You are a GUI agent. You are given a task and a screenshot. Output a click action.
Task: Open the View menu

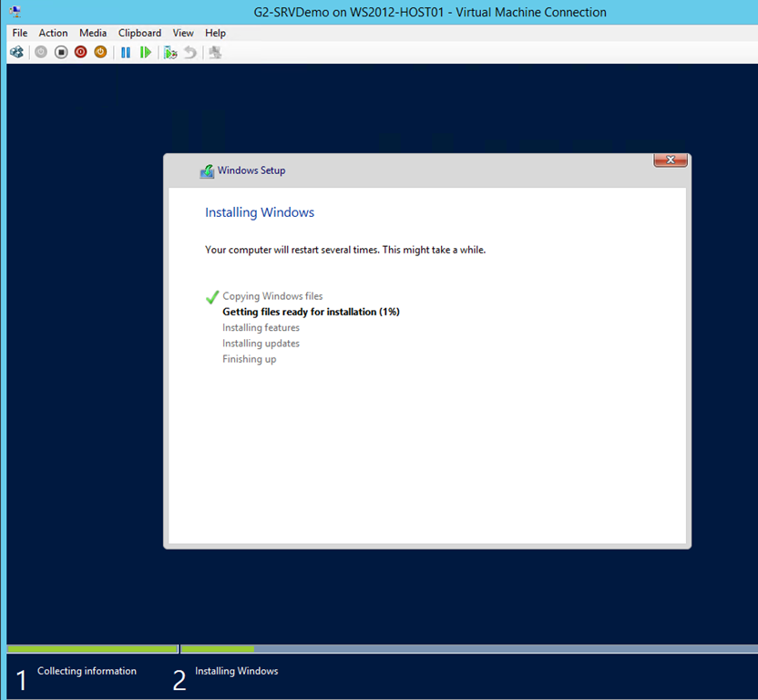coord(182,33)
